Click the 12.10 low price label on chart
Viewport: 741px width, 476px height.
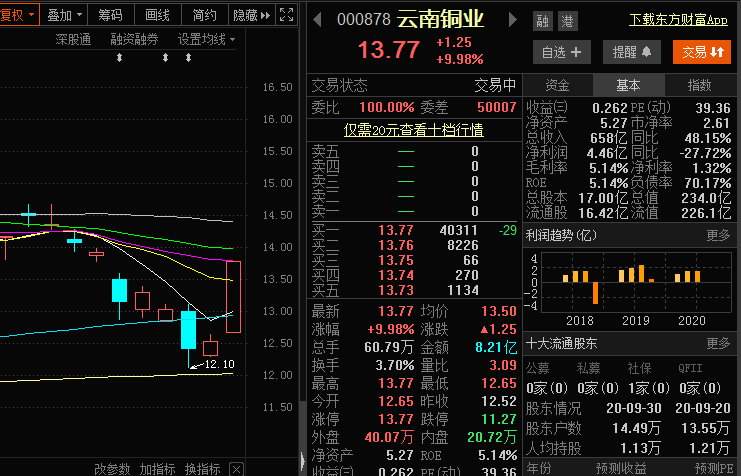click(x=219, y=364)
